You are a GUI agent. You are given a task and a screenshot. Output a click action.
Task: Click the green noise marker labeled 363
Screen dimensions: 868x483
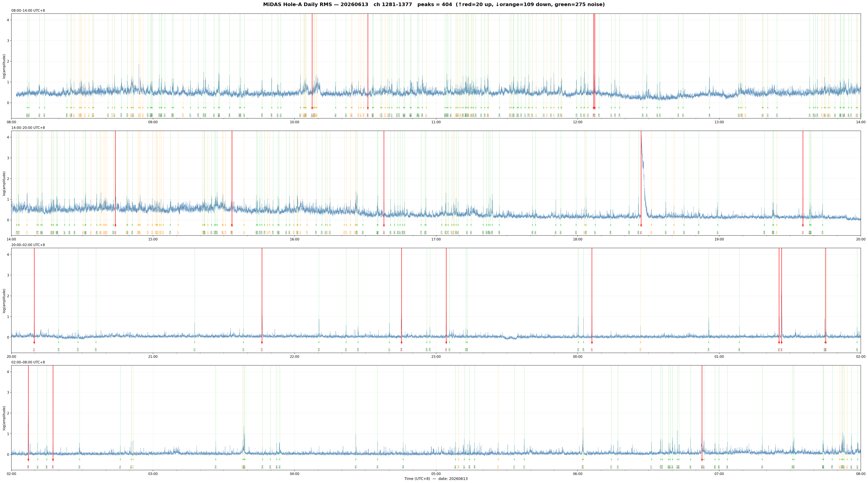(x=377, y=459)
